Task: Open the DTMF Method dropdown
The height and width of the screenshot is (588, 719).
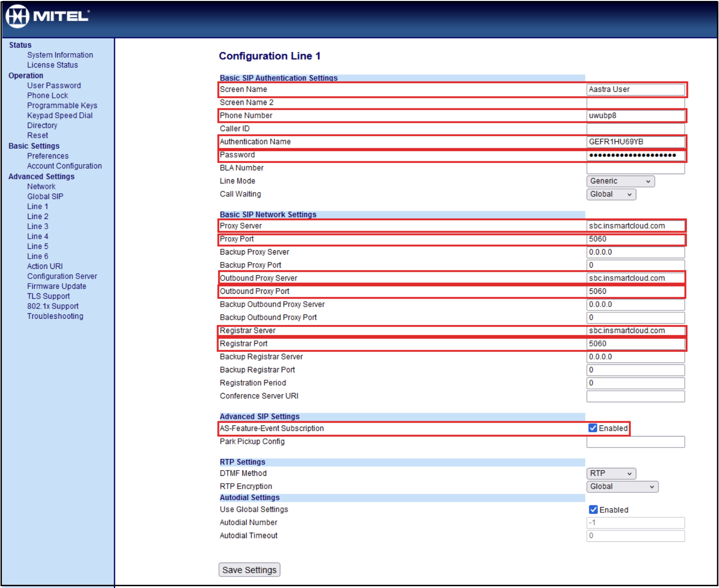Action: click(611, 473)
